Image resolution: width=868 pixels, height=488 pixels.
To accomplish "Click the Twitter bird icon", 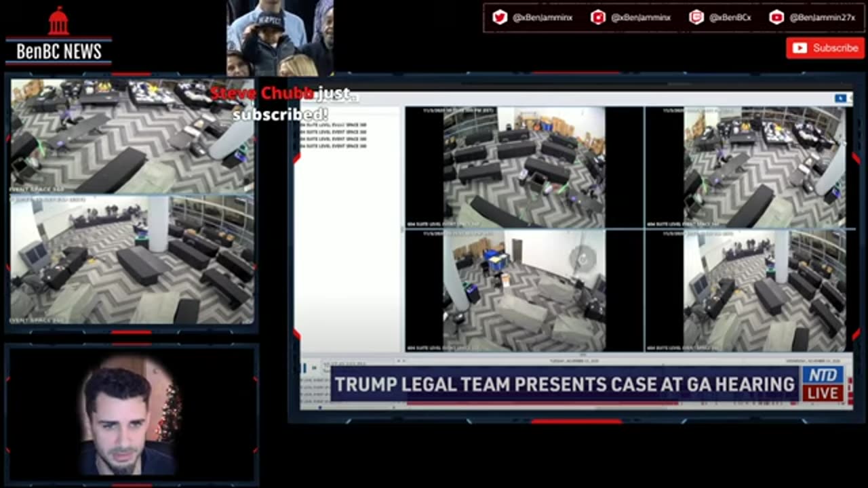I will (x=500, y=18).
